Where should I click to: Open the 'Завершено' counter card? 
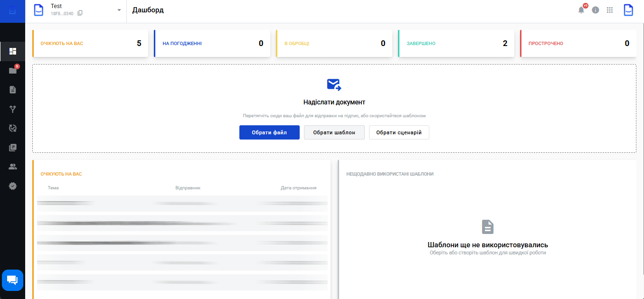[456, 44]
